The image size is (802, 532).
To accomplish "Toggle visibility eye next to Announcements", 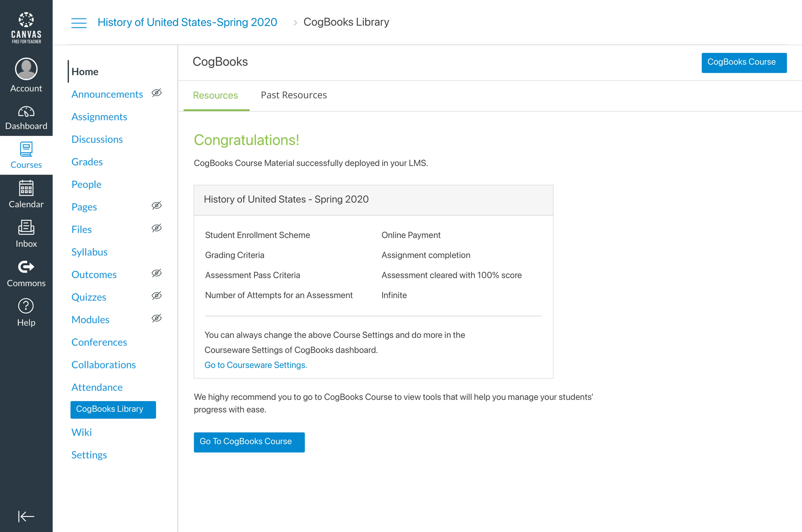I will [x=156, y=93].
